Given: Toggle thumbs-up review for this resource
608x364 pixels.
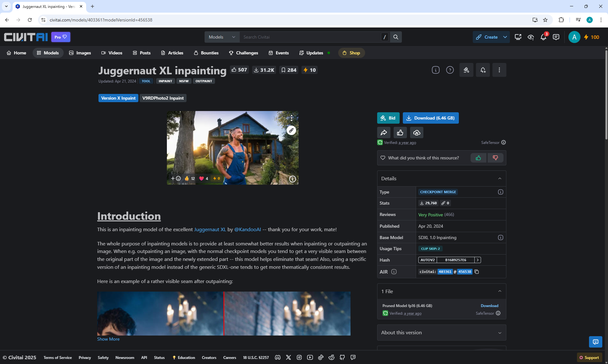Looking at the screenshot, I should [478, 158].
